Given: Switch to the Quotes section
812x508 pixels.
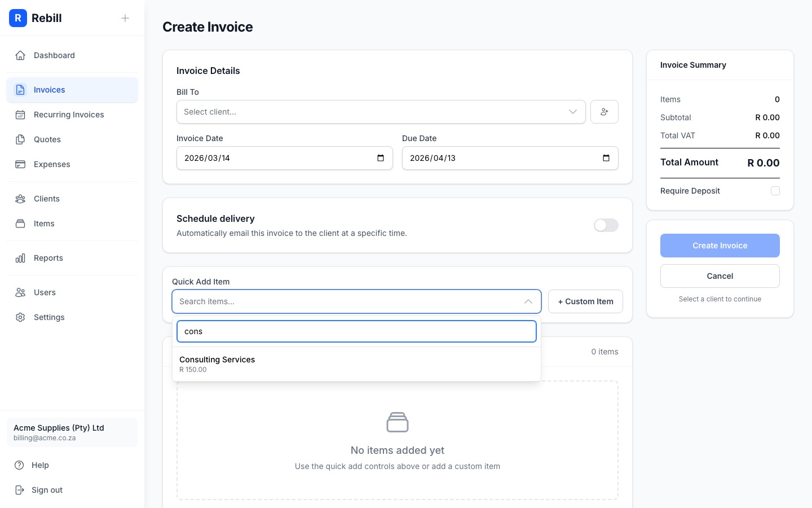Looking at the screenshot, I should 47,139.
